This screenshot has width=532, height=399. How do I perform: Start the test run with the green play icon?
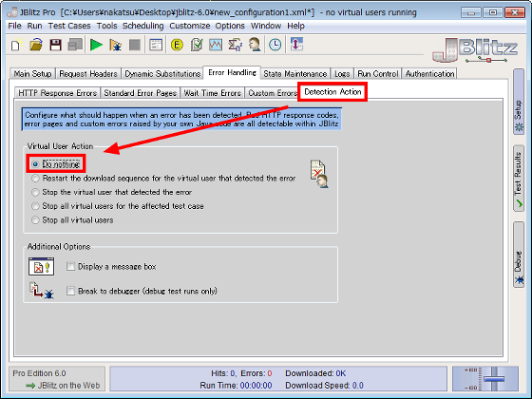point(96,45)
